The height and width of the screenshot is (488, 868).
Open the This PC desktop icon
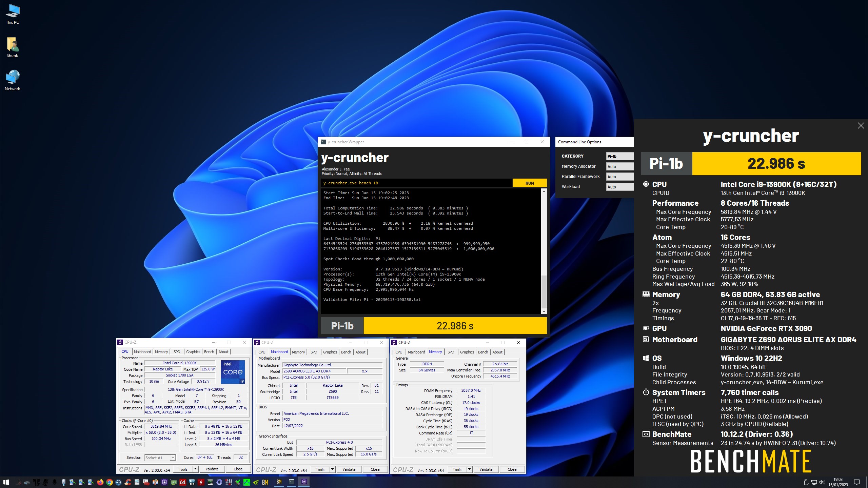12,14
